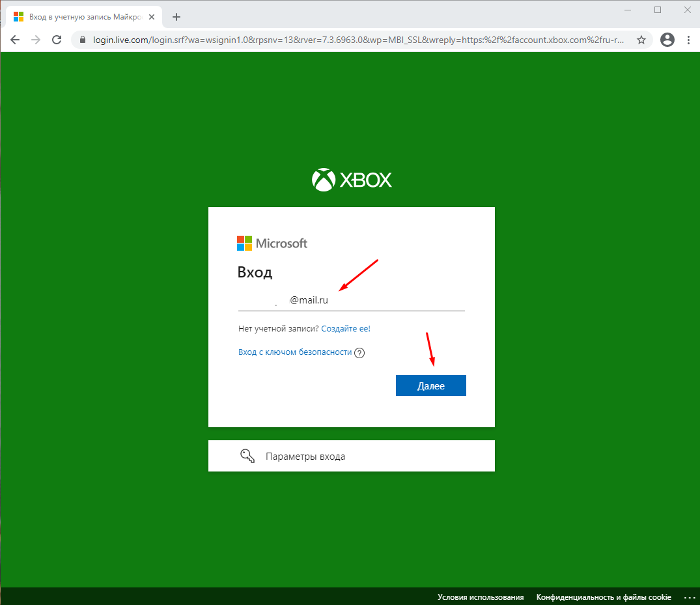Open Условия использования footer link
The height and width of the screenshot is (605, 700).
pyautogui.click(x=481, y=597)
